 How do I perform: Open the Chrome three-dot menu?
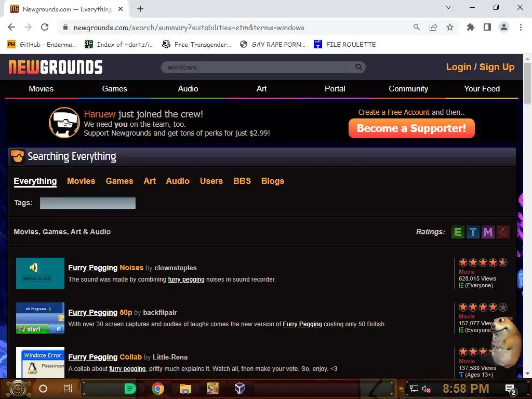click(521, 27)
